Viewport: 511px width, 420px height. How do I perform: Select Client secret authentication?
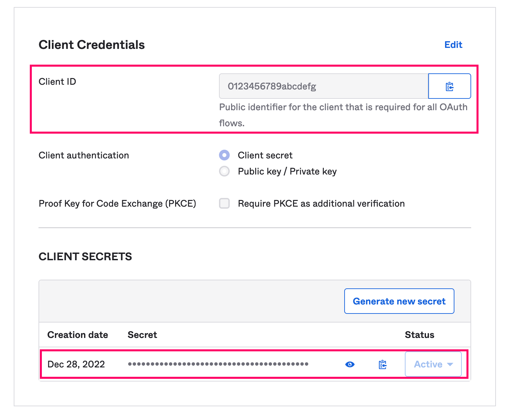coord(224,155)
